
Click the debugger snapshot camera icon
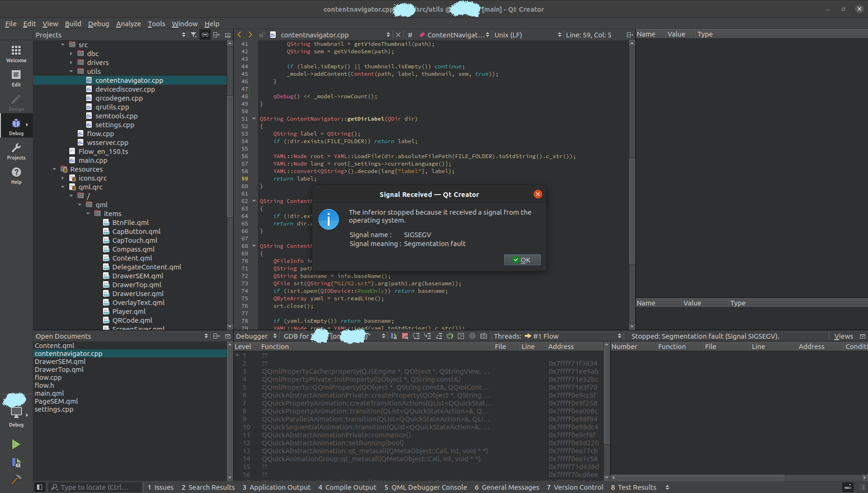click(x=484, y=336)
